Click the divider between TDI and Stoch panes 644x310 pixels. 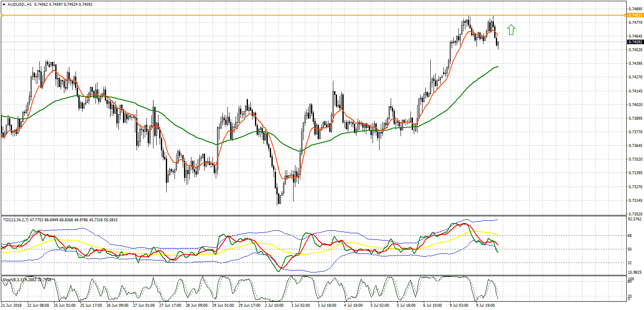pos(314,276)
